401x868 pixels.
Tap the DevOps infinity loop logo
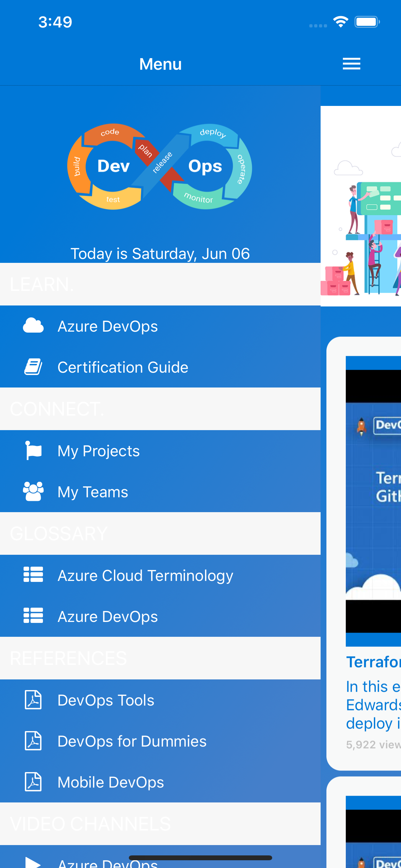click(160, 166)
